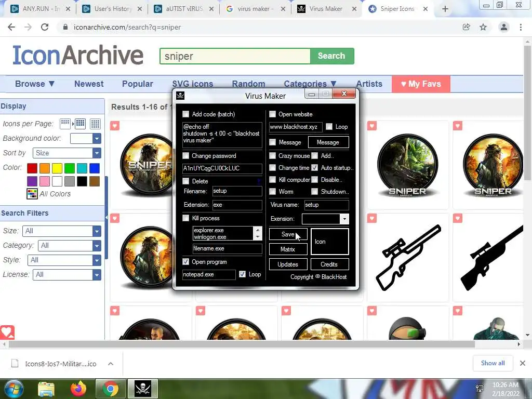
Task: Open the Sort by Size dropdown
Action: [x=97, y=153]
